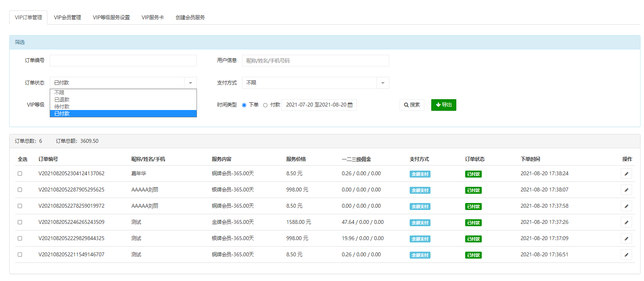
Task: Click 已付款 badge in row dated 17:36:51
Action: click(473, 255)
